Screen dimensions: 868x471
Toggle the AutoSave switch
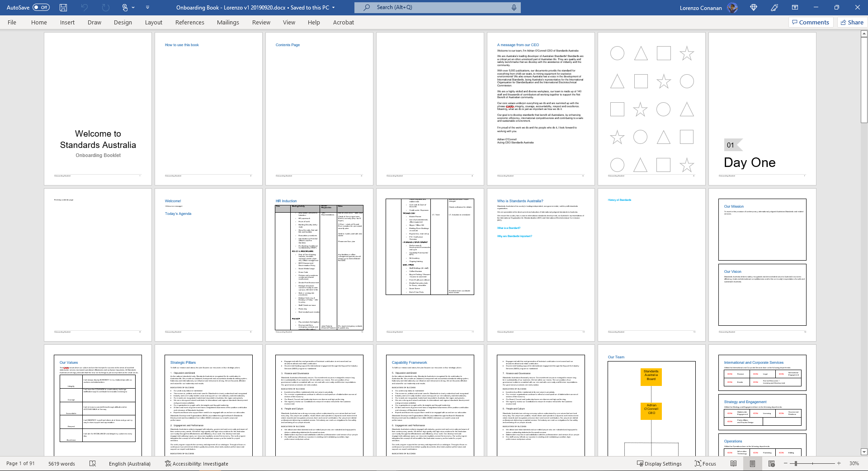tap(41, 7)
